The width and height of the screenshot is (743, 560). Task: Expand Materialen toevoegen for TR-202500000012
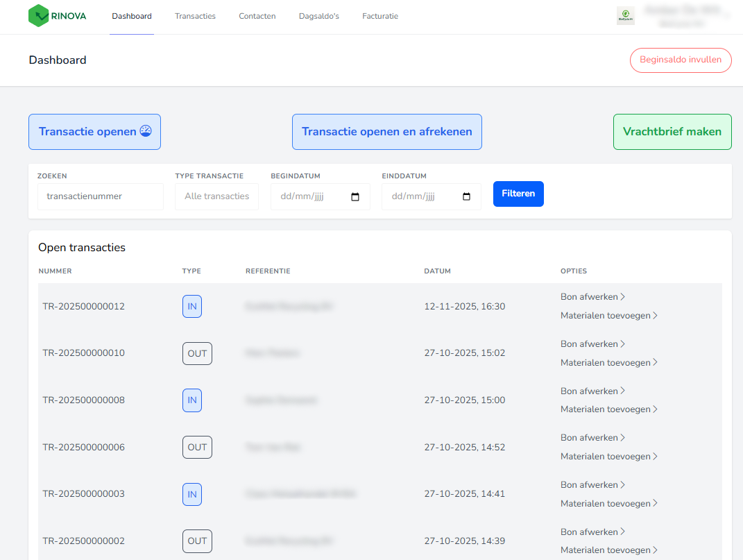[608, 315]
